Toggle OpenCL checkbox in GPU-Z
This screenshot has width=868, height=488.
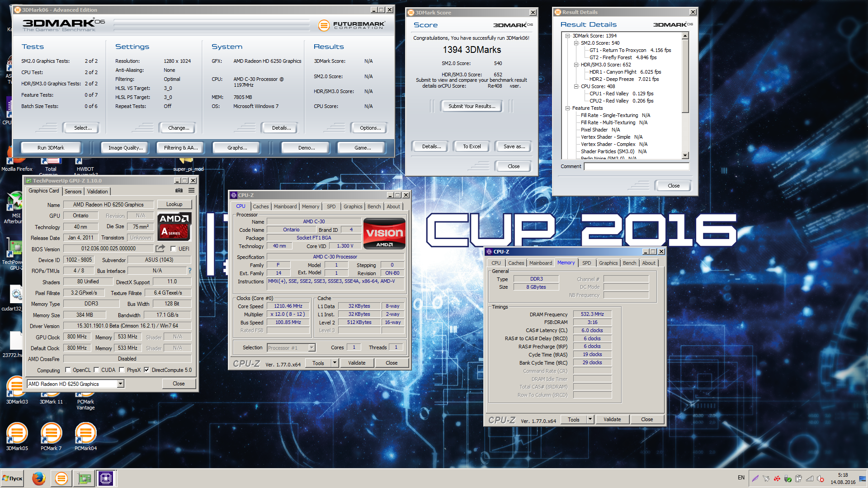click(x=68, y=370)
